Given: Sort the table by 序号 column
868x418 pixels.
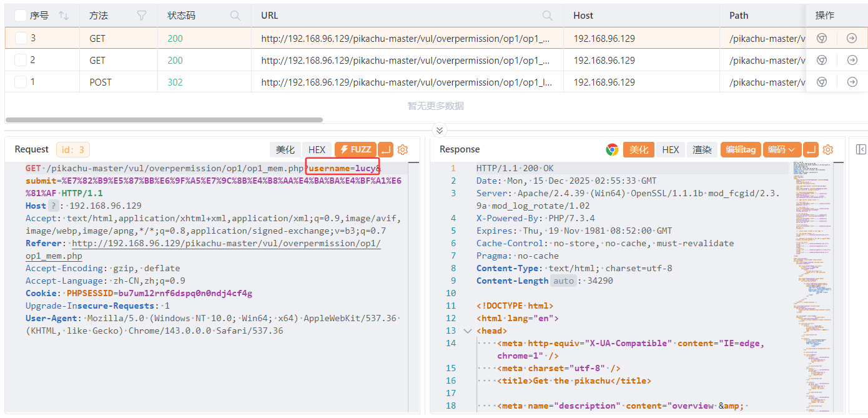Looking at the screenshot, I should point(64,16).
